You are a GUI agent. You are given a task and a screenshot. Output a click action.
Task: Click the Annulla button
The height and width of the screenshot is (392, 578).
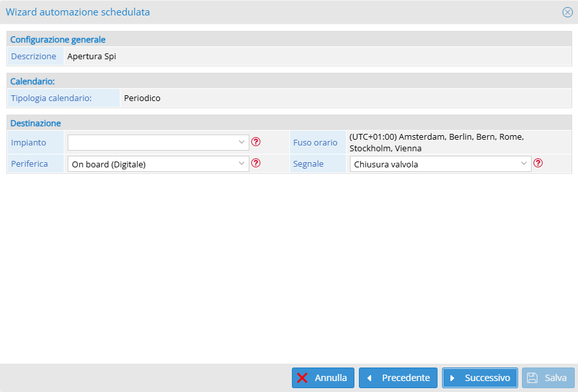click(x=323, y=378)
